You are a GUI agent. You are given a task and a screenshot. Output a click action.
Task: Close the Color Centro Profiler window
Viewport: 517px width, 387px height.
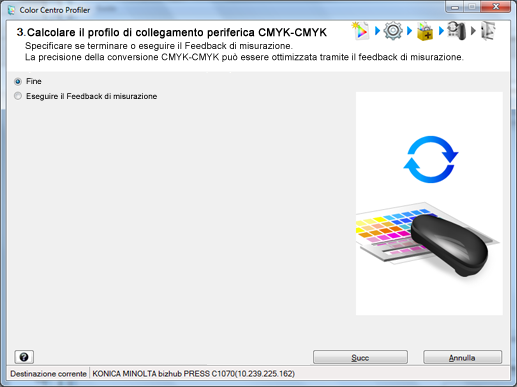[496, 7]
